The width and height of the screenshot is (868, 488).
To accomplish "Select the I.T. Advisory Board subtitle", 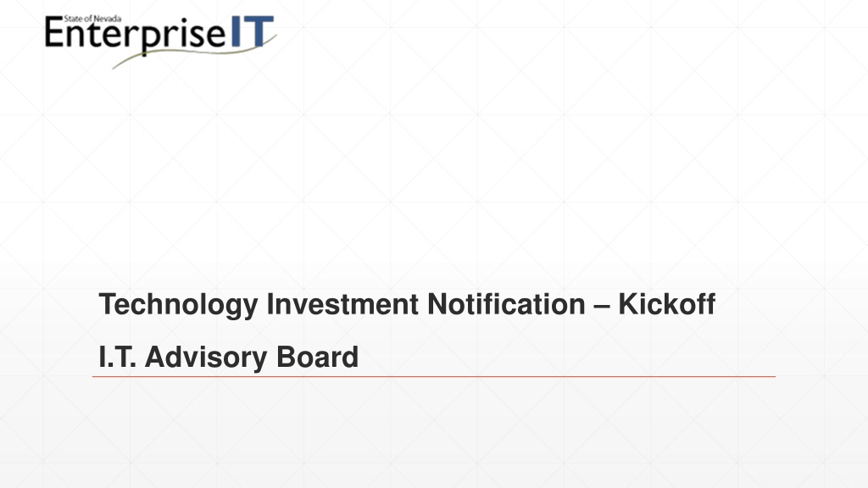I will click(229, 357).
